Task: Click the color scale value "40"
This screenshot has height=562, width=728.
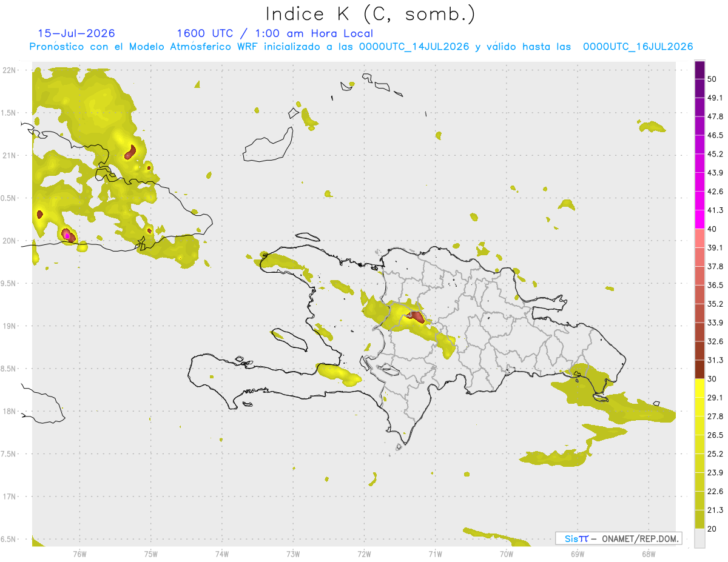Action: coord(712,229)
